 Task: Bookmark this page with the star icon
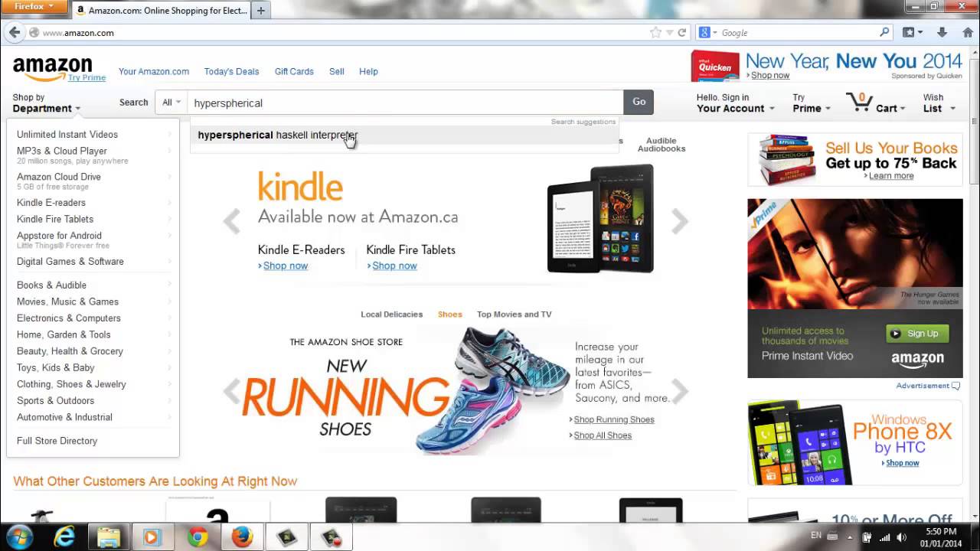[x=655, y=33]
